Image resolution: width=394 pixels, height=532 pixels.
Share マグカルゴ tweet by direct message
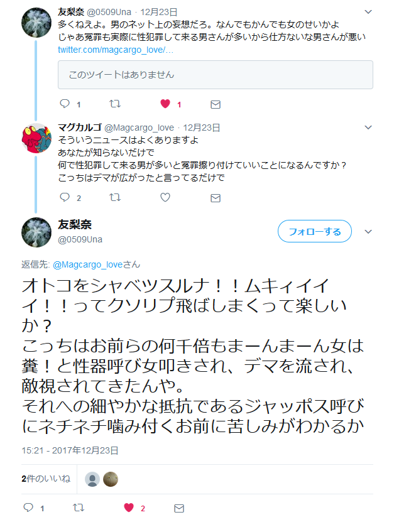pos(216,197)
